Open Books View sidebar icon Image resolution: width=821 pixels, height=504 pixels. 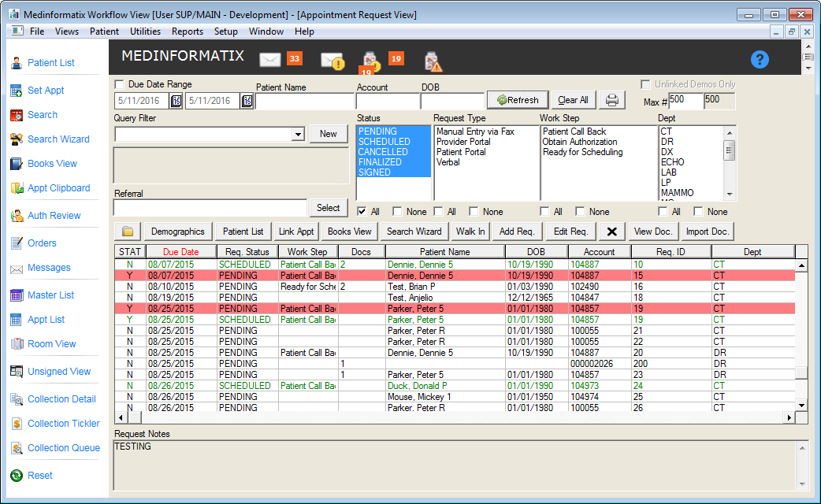tap(17, 164)
